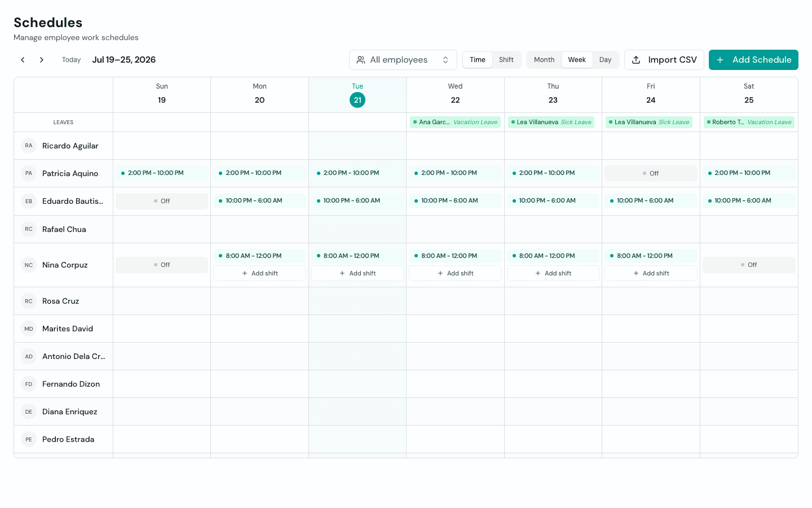Open Patricia Aquino's Saturday 2:00 PM shift
Viewport: 812px width, 508px height.
click(x=749, y=173)
